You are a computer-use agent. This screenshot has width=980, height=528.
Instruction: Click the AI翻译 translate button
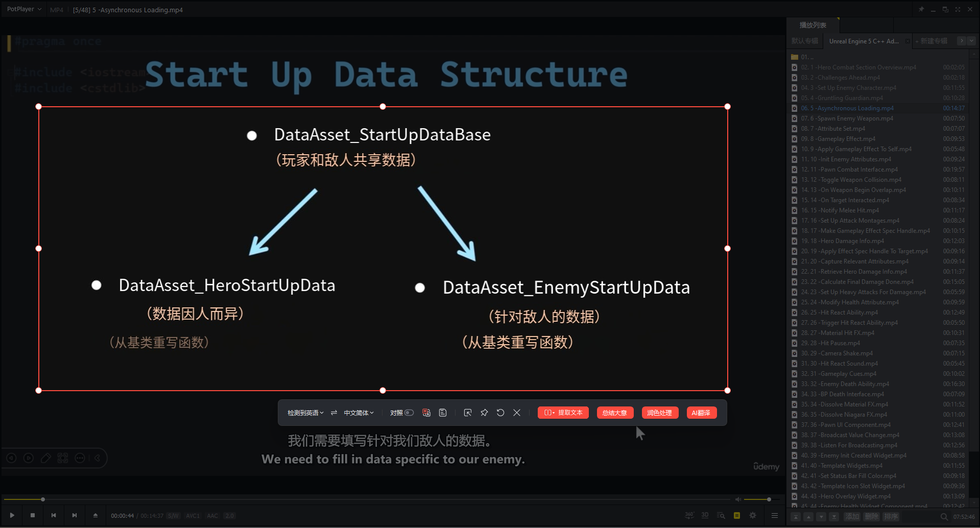tap(701, 413)
